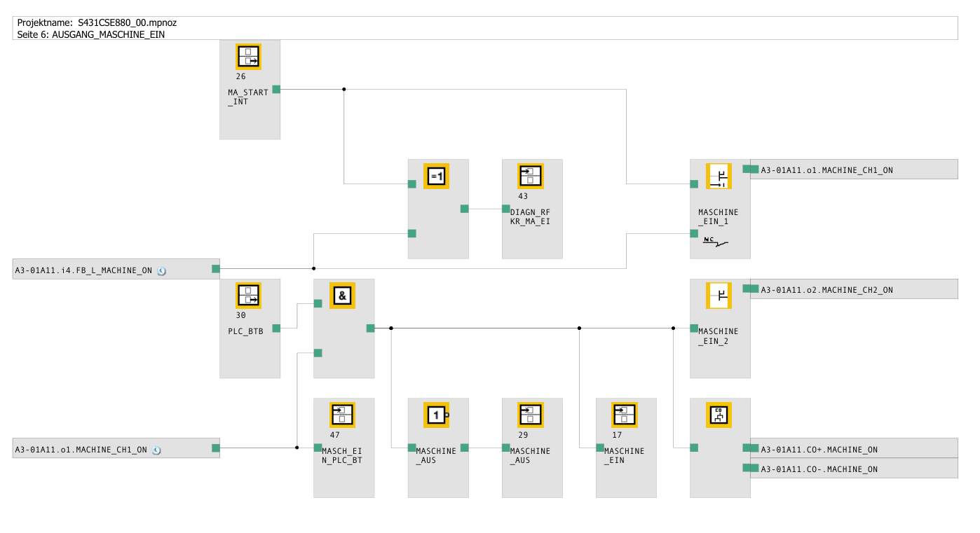980x533 pixels.
Task: Click the NC contact symbol on MASCHINE_EIN_1
Action: tap(715, 242)
